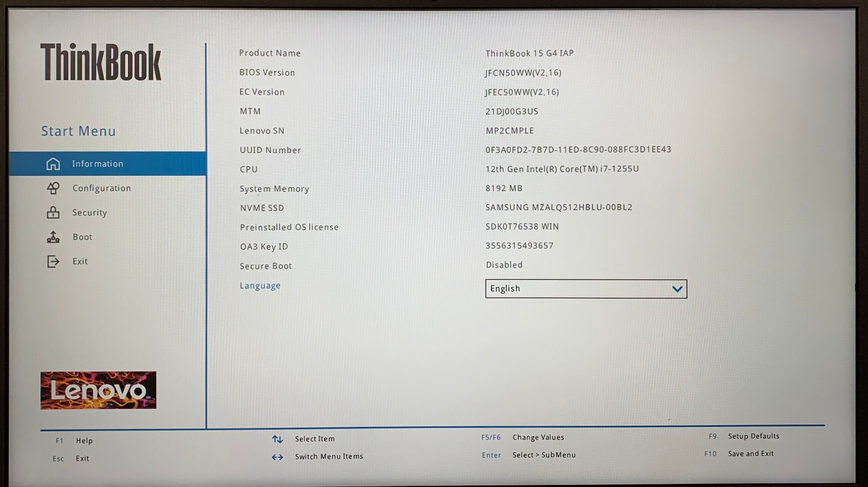Click the 8192 MB value
The height and width of the screenshot is (487, 868).
click(504, 188)
